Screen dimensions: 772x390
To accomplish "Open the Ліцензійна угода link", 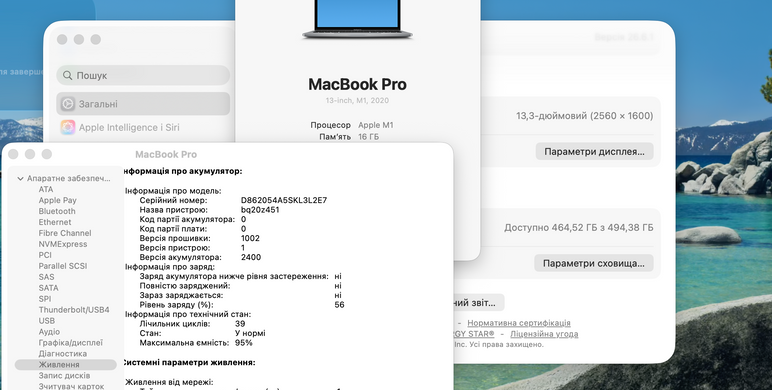I will (544, 334).
